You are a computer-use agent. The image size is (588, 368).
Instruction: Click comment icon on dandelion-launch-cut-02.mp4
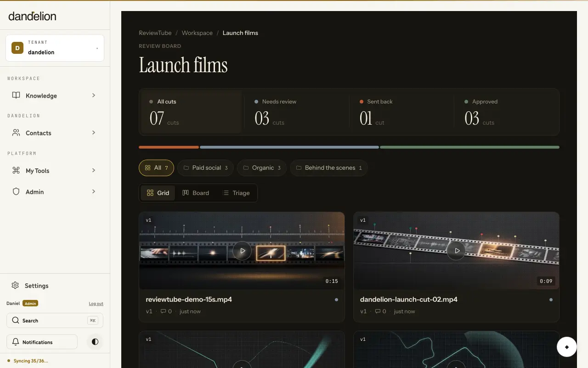click(378, 311)
